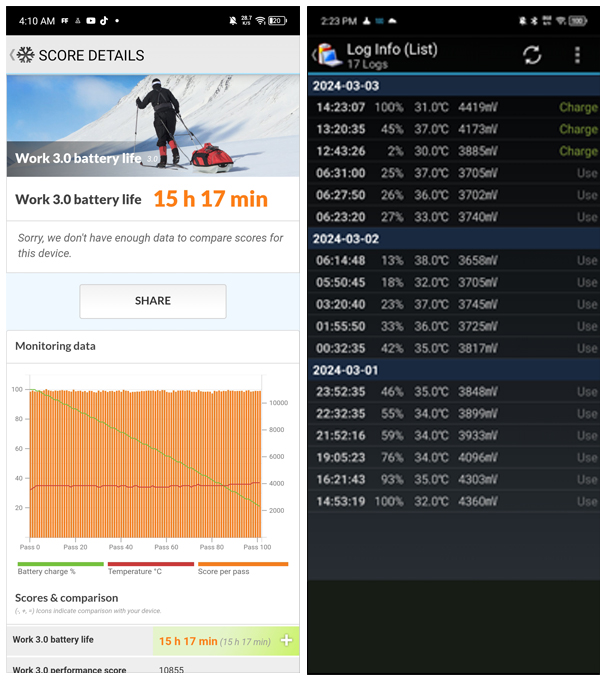This screenshot has height=680, width=607.
Task: Expand Work 3.0 battery life comparison plus
Action: click(x=286, y=640)
